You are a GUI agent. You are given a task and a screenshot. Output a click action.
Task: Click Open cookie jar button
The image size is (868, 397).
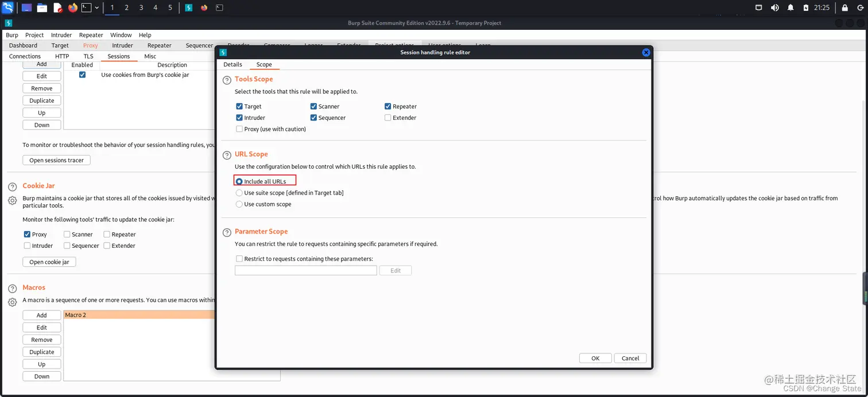click(49, 262)
